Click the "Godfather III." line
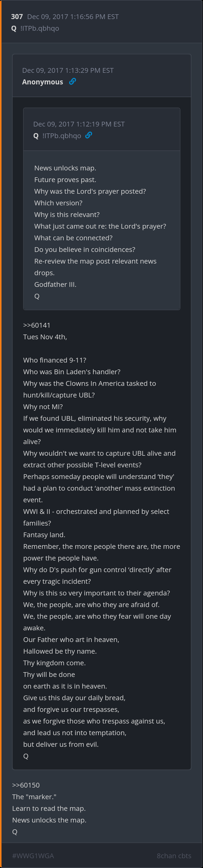 [55, 284]
